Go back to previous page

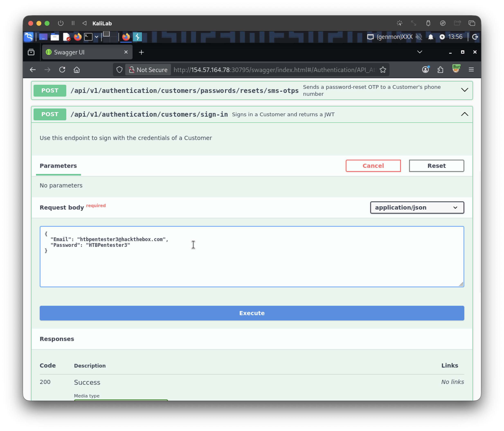point(33,70)
